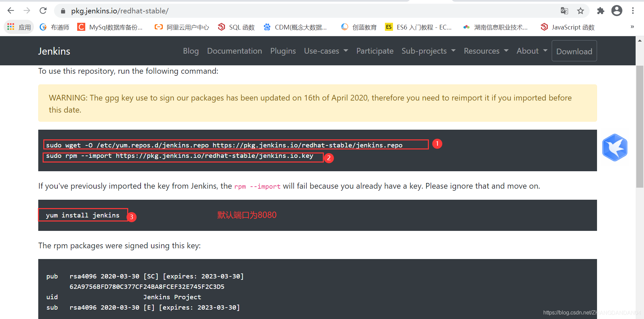The height and width of the screenshot is (319, 644).
Task: Open the JavaScript 函数 bookmark
Action: point(568,27)
